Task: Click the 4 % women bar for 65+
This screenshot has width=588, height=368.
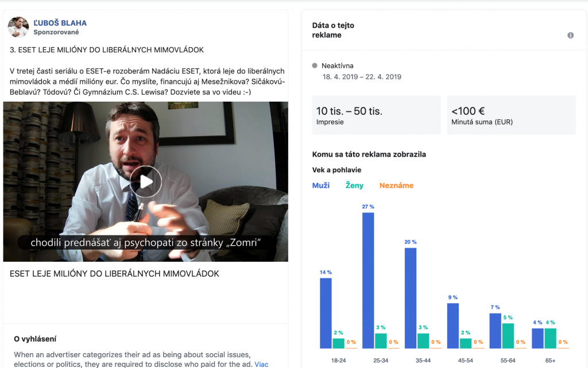Action: click(x=550, y=338)
